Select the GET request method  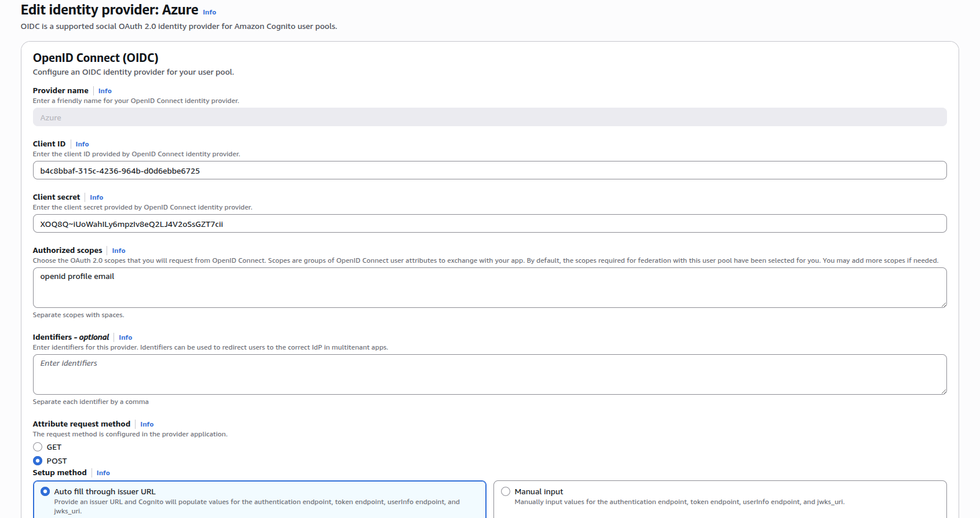(38, 447)
